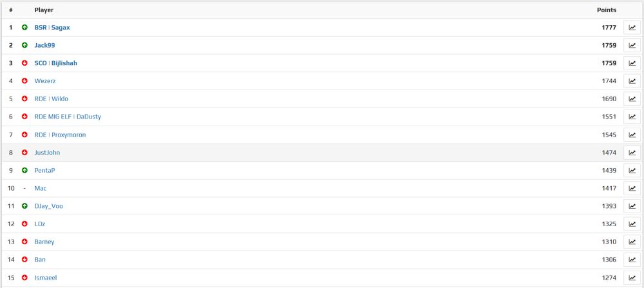Click the green up arrow beside PentaP
This screenshot has width=644, height=288.
24,170
